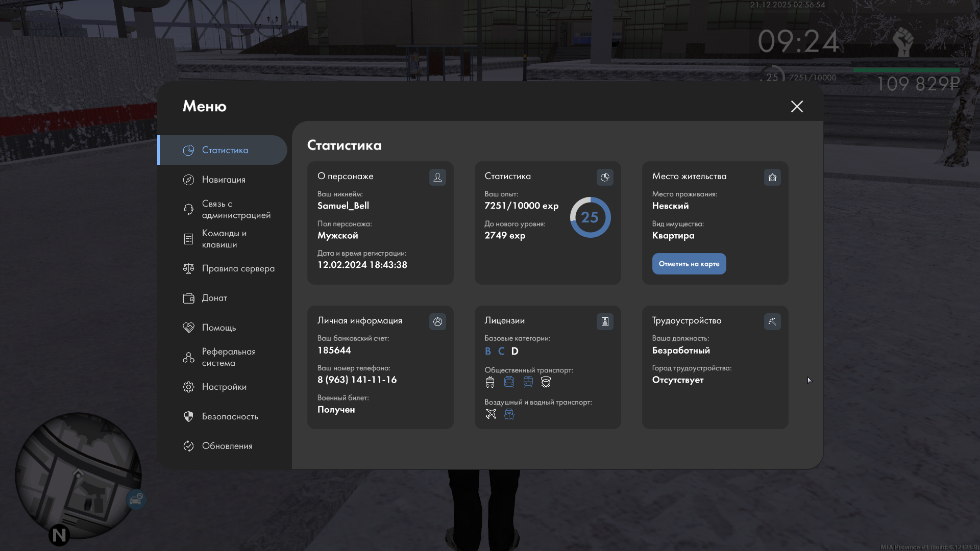This screenshot has width=980, height=551.
Task: Click the first bus icon under Общественный транспорт
Action: point(490,382)
